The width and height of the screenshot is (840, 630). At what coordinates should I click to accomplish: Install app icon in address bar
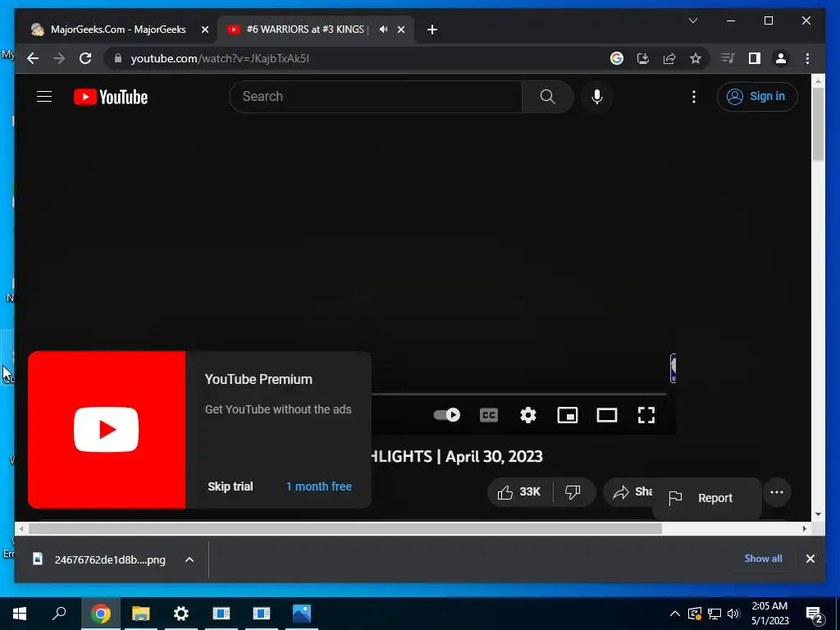pos(643,58)
